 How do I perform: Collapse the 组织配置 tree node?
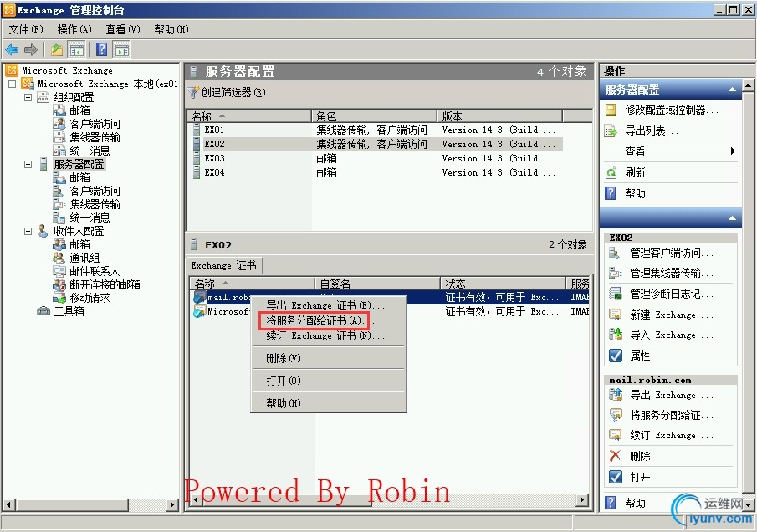[28, 98]
